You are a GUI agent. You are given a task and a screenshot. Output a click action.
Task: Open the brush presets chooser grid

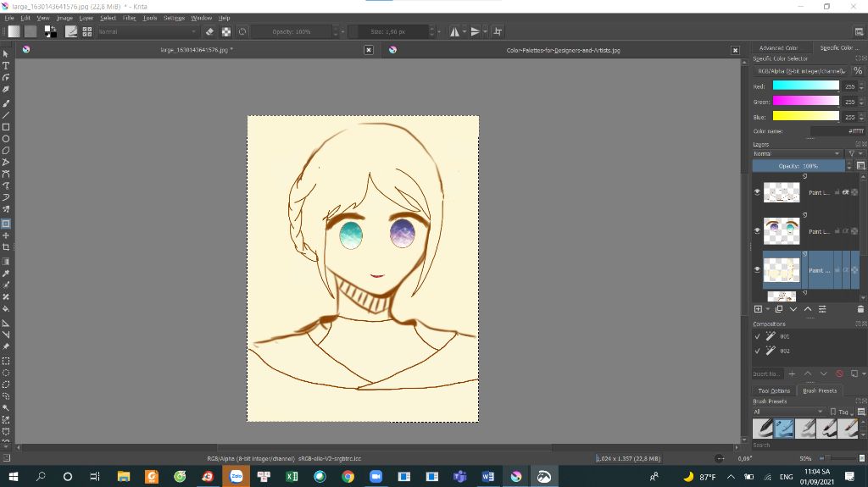[x=87, y=31]
